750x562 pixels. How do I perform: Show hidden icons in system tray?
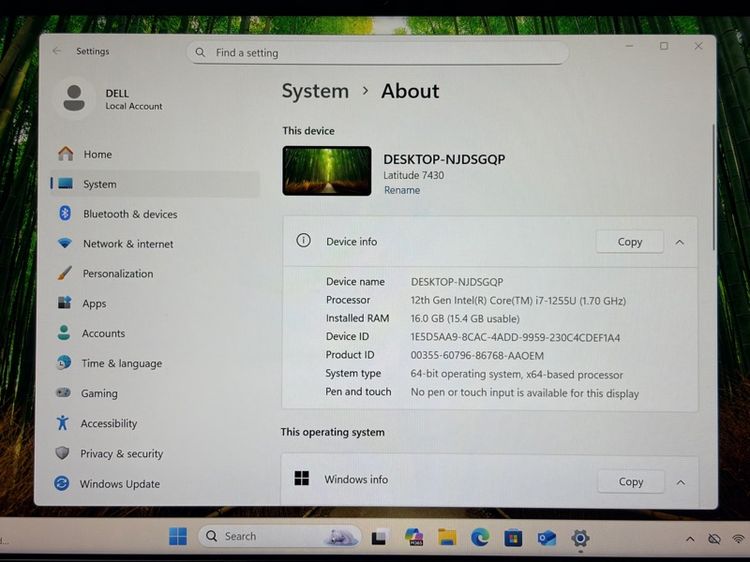(x=690, y=539)
